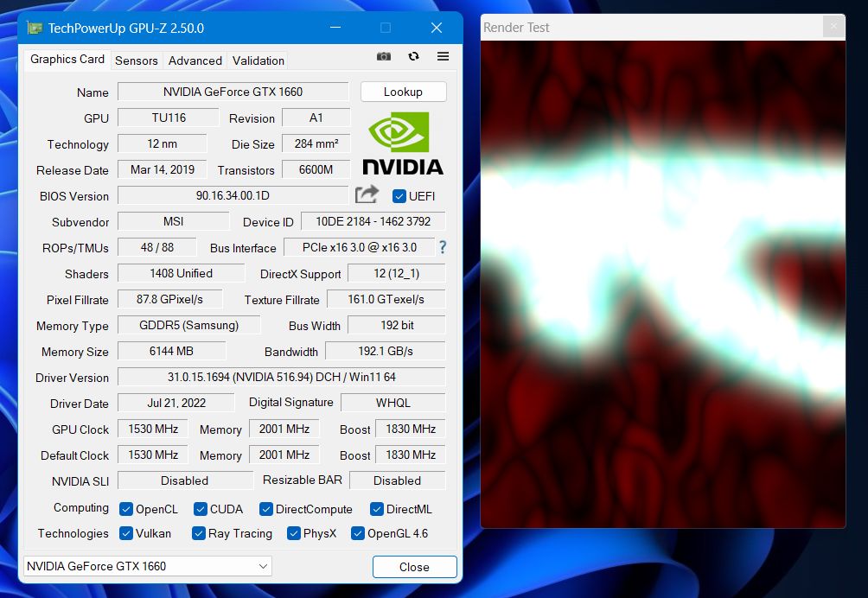Click the NVIDIA SLI field Disabled
This screenshot has height=598, width=868.
(185, 480)
